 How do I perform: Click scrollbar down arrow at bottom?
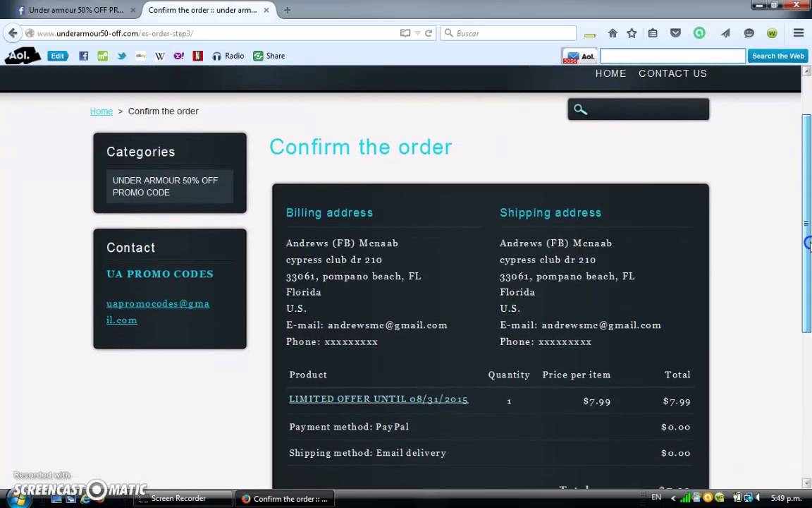(x=806, y=483)
